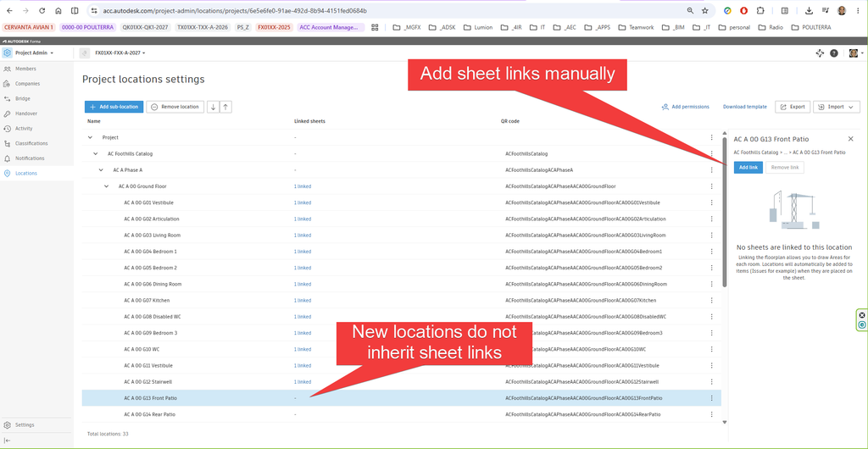Collapse AC A Phase A row
This screenshot has width=868, height=449.
pos(101,170)
